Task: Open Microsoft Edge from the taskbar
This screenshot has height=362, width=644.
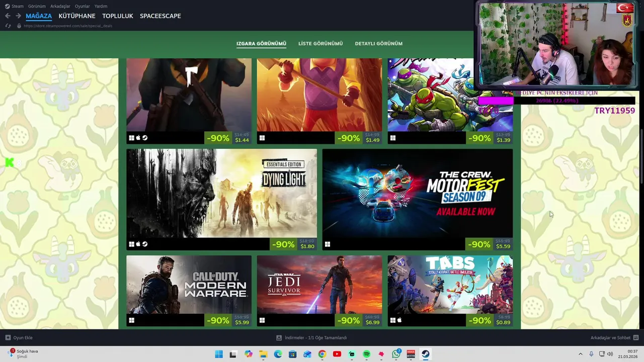Action: [278, 354]
